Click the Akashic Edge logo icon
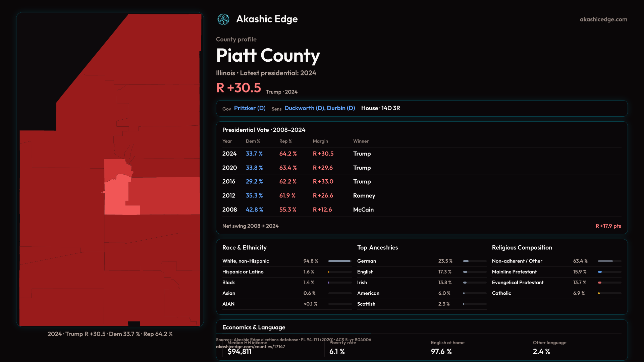The image size is (644, 362). [223, 19]
